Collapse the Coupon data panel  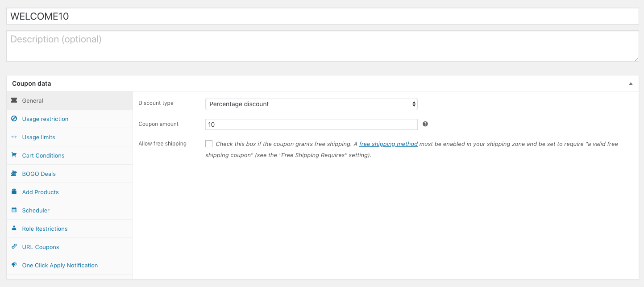[x=631, y=83]
